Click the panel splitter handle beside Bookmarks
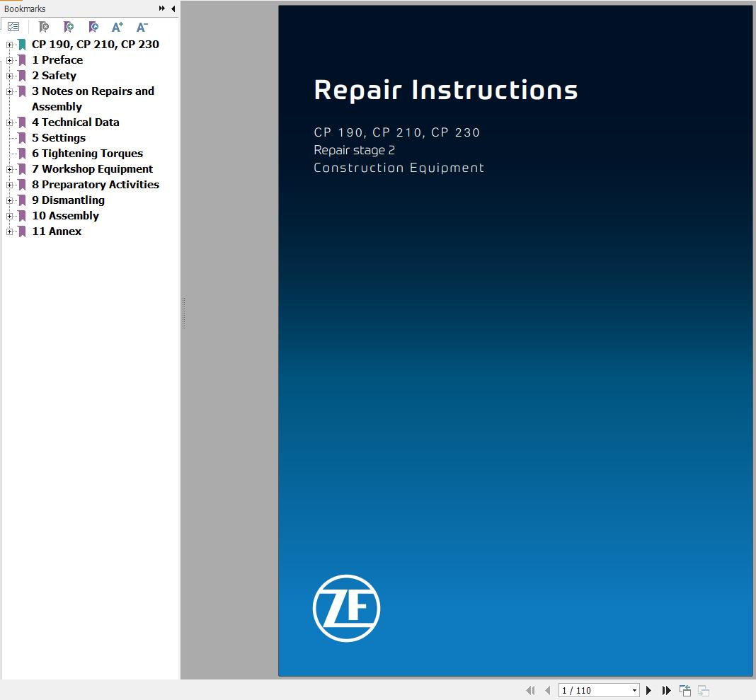Image resolution: width=756 pixels, height=700 pixels. (x=184, y=314)
